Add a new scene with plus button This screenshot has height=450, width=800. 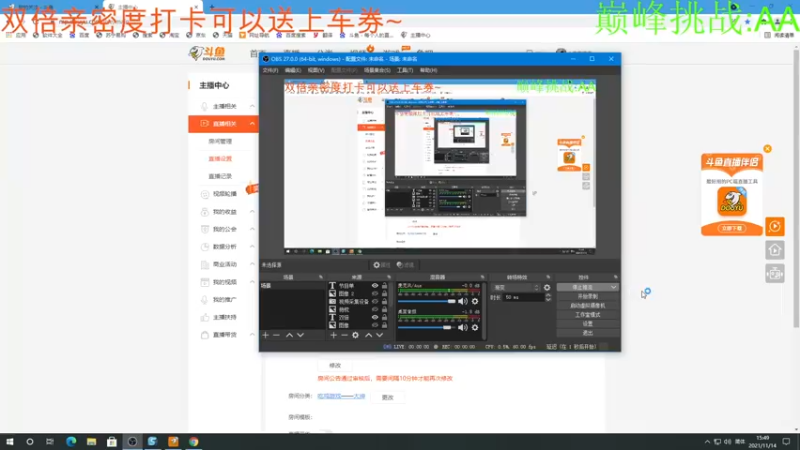coord(265,335)
